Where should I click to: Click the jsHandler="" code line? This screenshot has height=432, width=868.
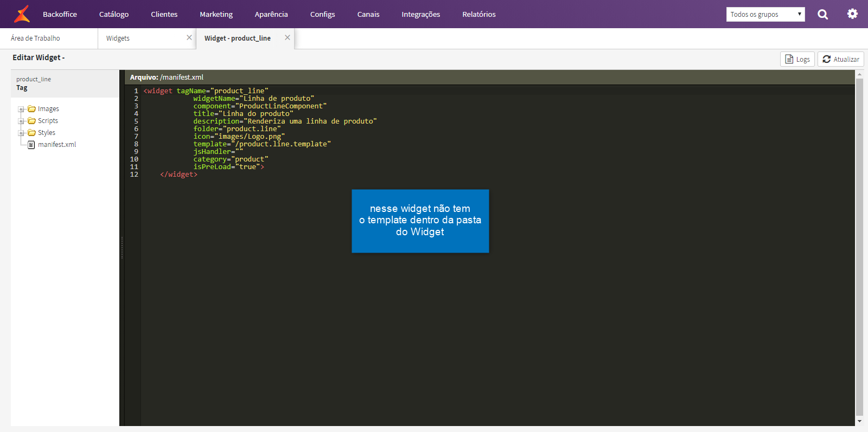[x=218, y=152]
